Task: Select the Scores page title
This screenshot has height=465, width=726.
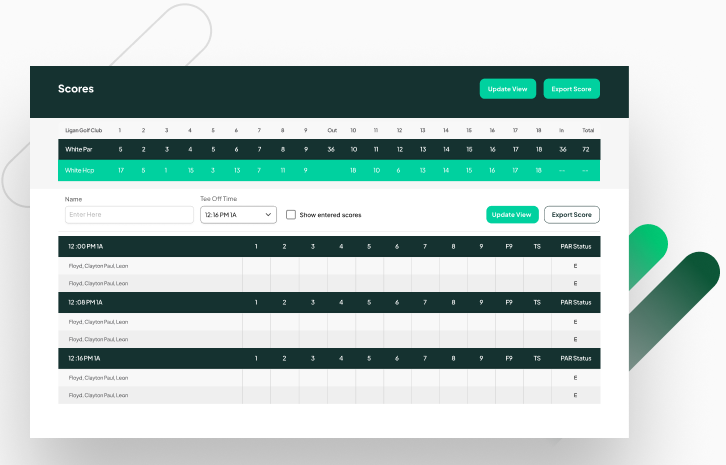Action: point(76,89)
